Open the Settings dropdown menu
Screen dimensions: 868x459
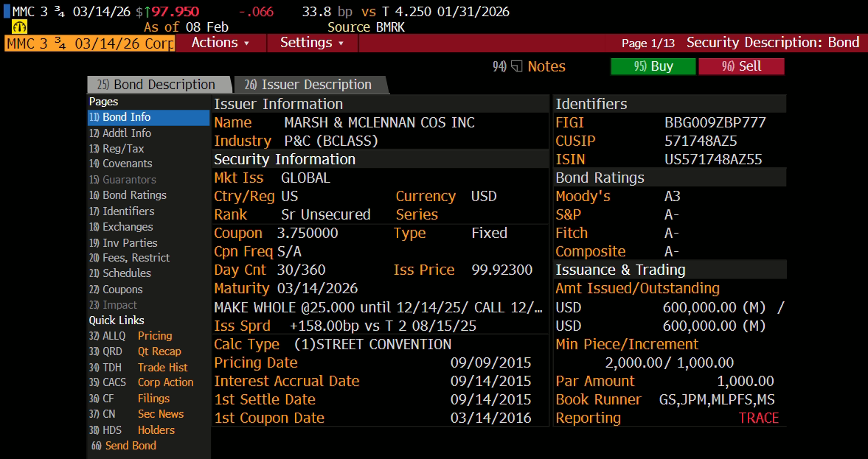point(312,43)
